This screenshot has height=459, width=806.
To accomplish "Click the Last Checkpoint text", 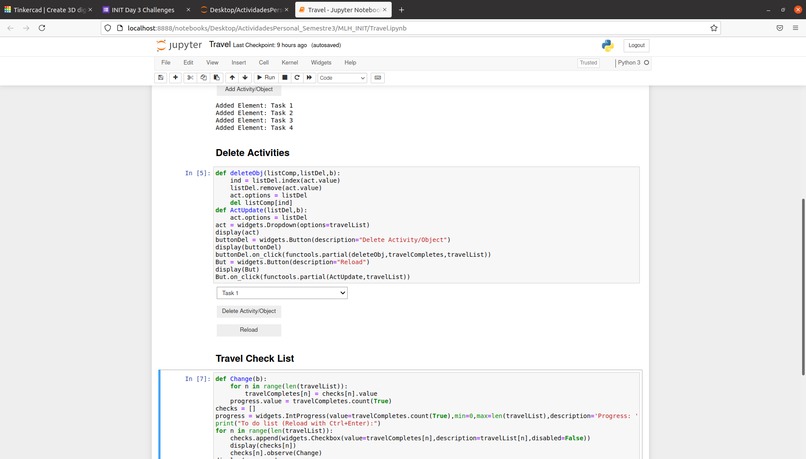I will pos(270,45).
